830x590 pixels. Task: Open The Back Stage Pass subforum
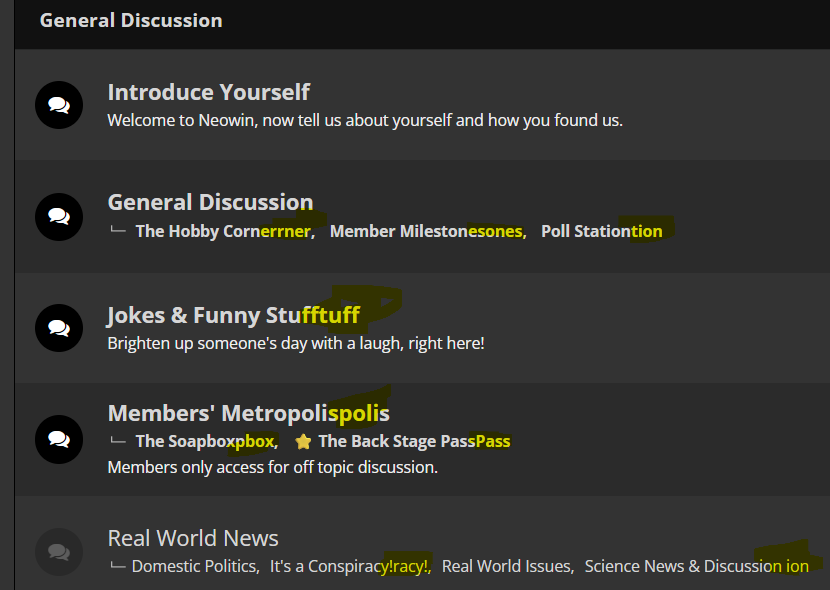coord(414,441)
